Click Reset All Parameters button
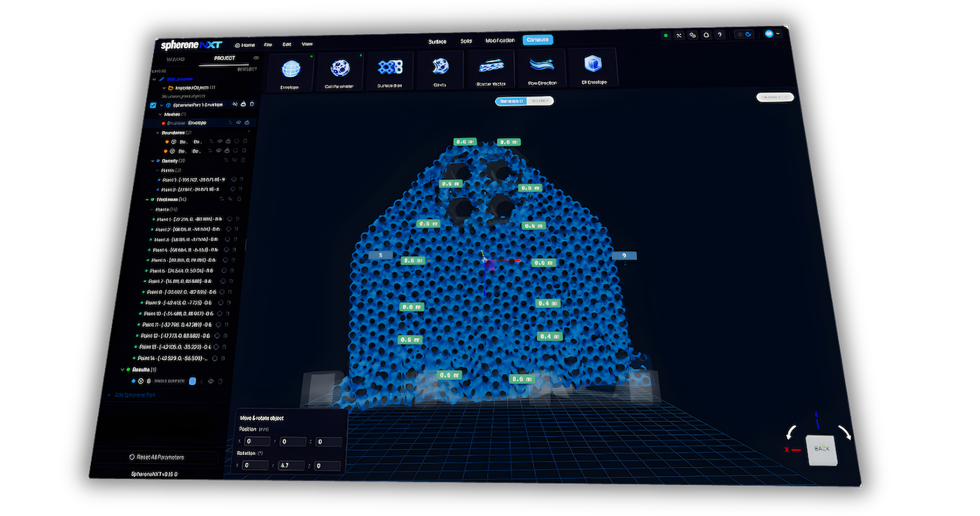Screen dimensions: 980x516 (157, 457)
